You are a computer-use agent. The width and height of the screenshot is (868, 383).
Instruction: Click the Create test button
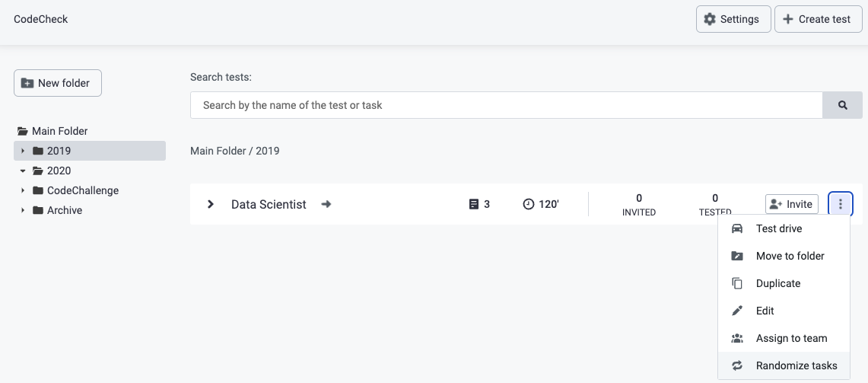click(x=818, y=19)
